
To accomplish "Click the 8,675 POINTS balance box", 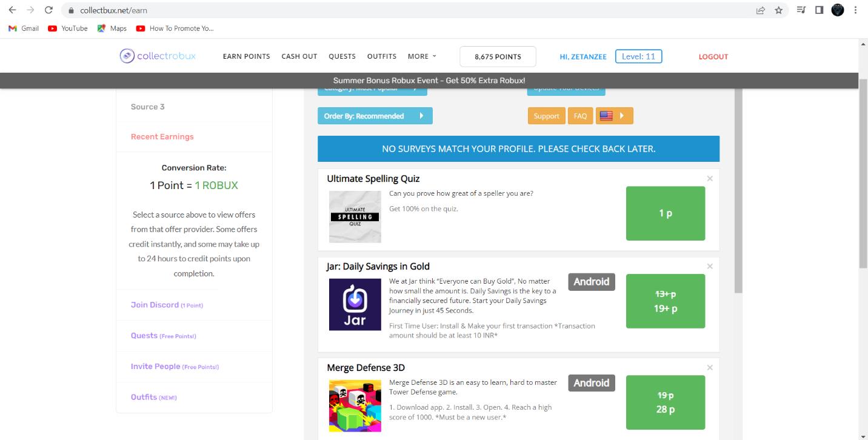I will [498, 56].
